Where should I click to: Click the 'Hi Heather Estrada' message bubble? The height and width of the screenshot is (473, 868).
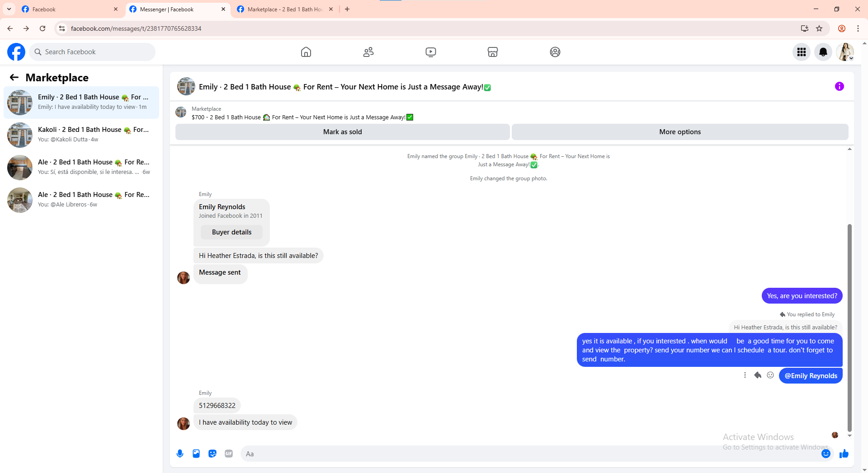[258, 256]
